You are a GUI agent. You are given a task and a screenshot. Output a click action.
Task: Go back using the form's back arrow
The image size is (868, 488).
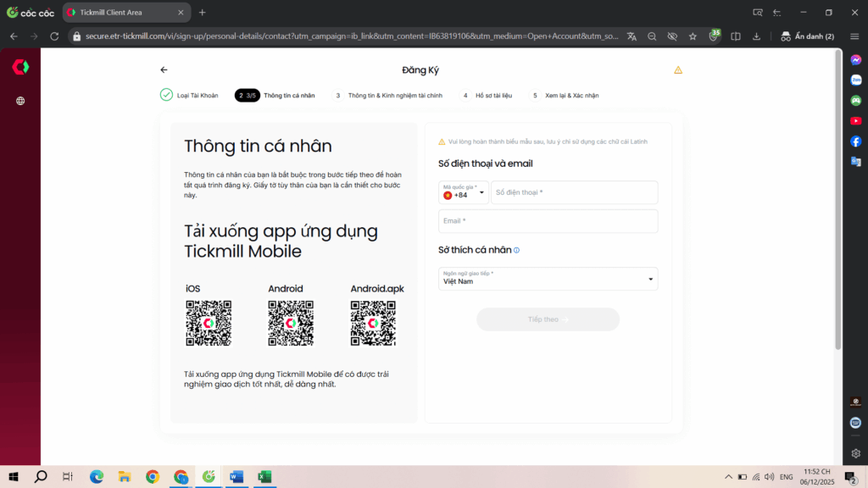[164, 69]
